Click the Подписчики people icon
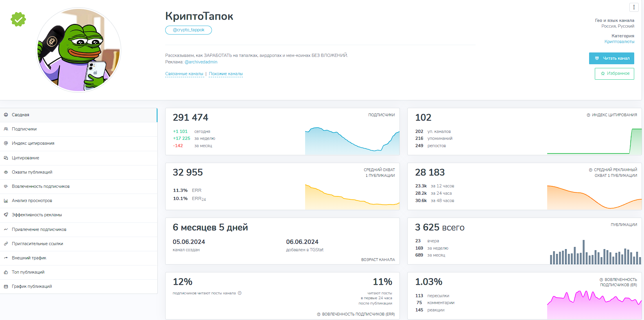The image size is (644, 320). [6, 129]
